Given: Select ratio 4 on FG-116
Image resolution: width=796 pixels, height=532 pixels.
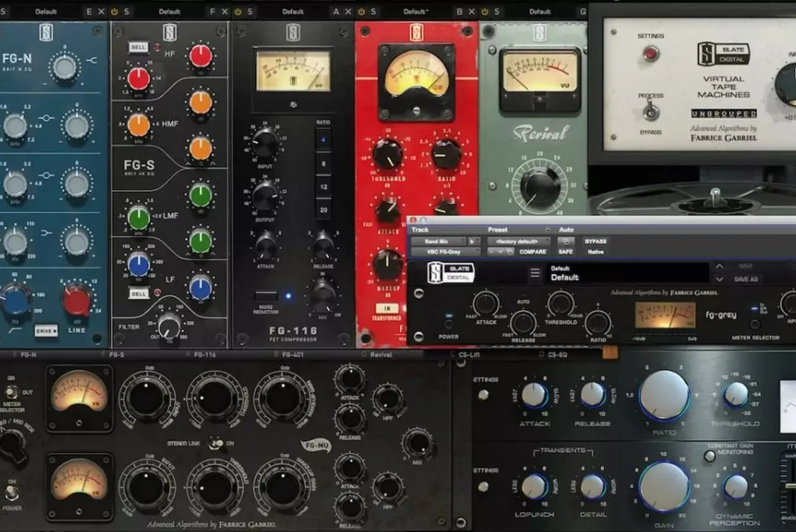Looking at the screenshot, I should pyautogui.click(x=323, y=139).
